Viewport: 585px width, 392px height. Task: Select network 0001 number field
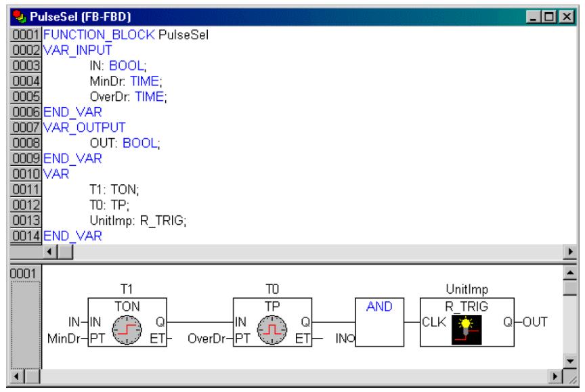23,274
